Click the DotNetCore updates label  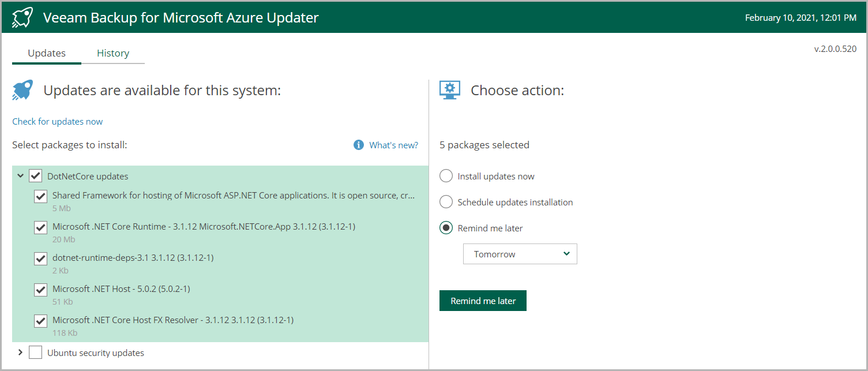click(88, 177)
